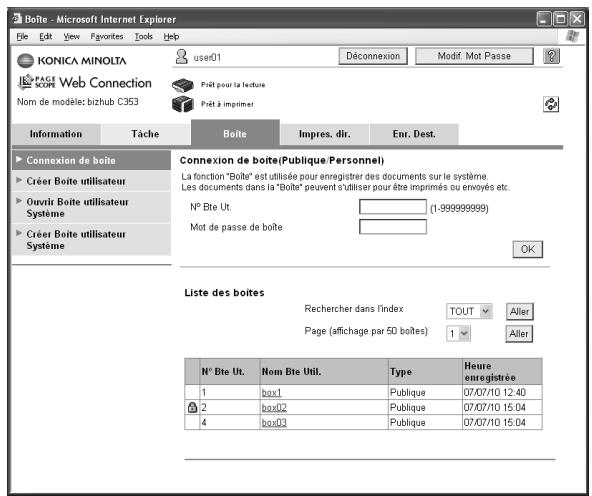Open the File menu

coord(22,37)
